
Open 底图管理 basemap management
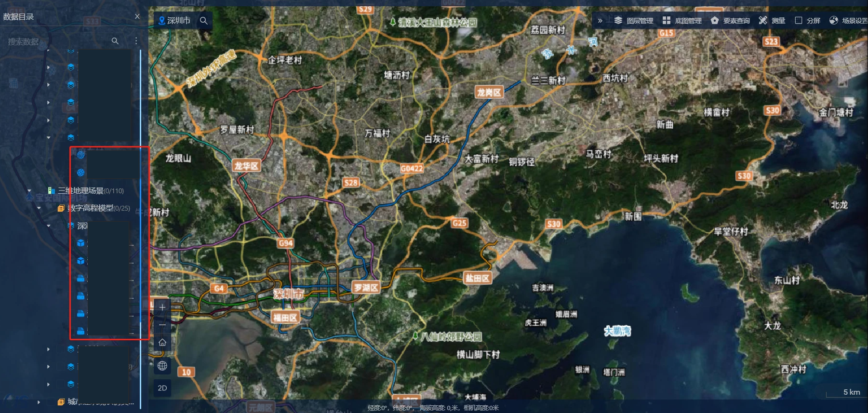click(682, 20)
